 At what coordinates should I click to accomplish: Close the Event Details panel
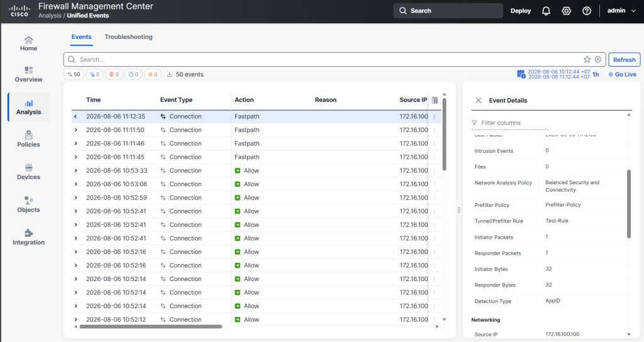[479, 101]
